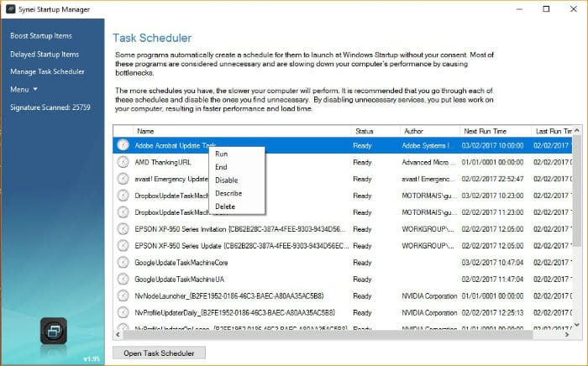Click next run time 02/02/2017 22:52:47
This screenshot has width=588, height=366.
492,179
